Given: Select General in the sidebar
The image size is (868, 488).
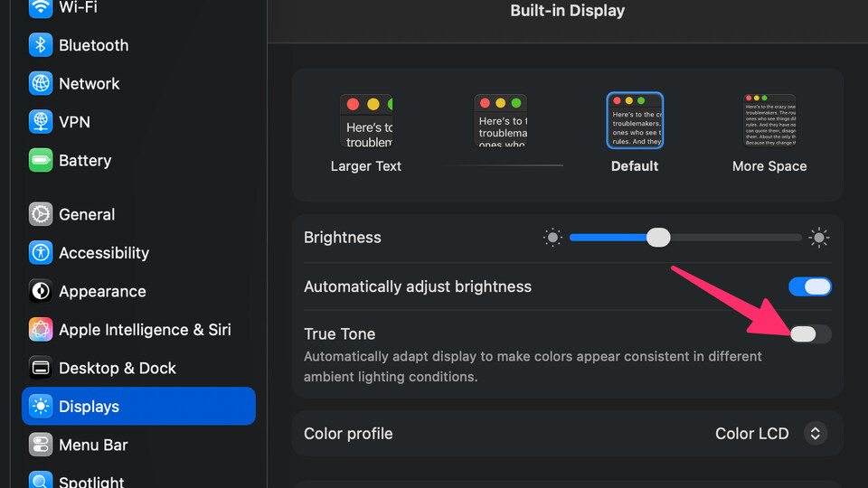Looking at the screenshot, I should [x=138, y=214].
